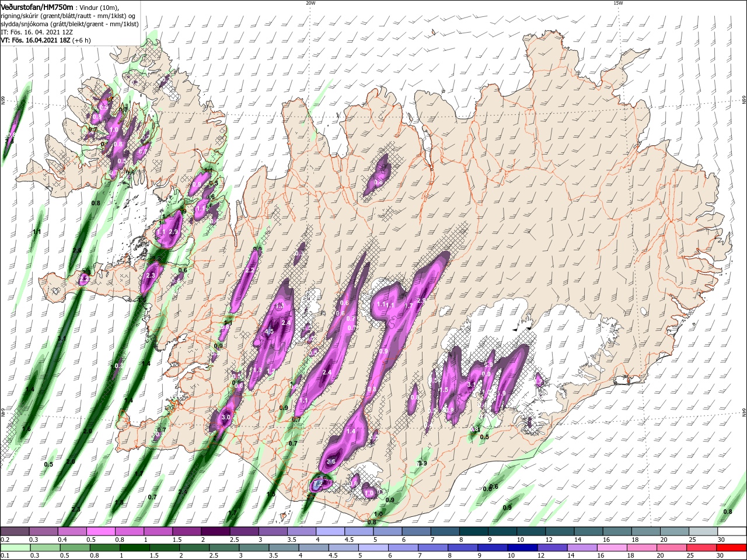Select the header line starting with slydda/snjókoma
747x560 pixels.
[69, 24]
